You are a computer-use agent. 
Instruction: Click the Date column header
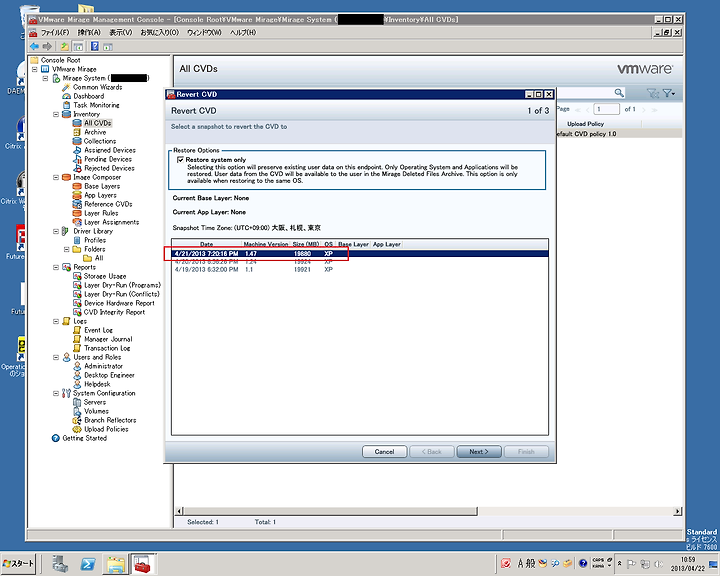tap(207, 244)
